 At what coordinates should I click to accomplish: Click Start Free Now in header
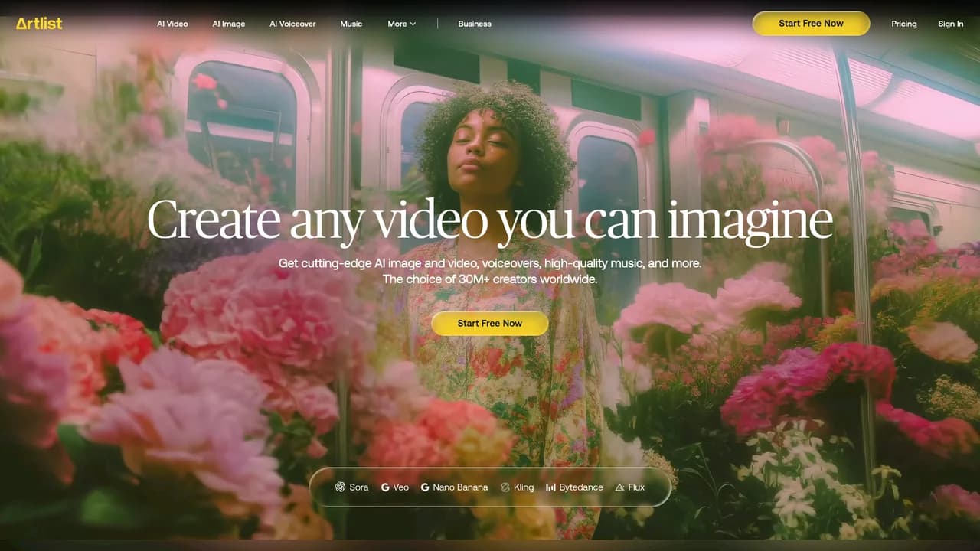click(811, 24)
